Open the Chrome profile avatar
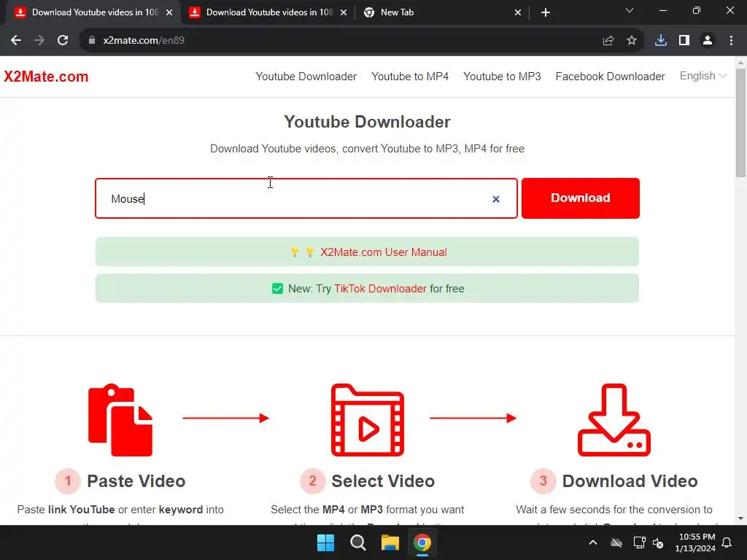This screenshot has width=747, height=560. 708,41
